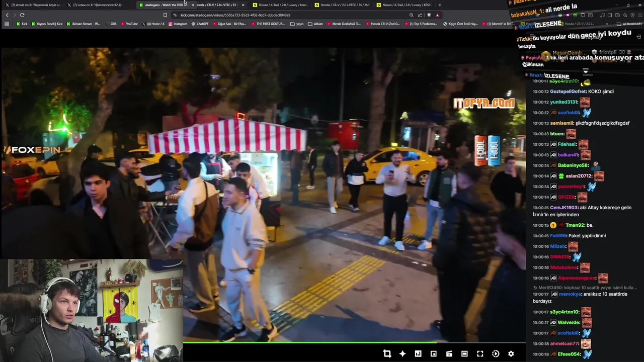Click username ahmetcan77 in chat
Image resolution: width=644 pixels, height=362 pixels.
pos(564,343)
